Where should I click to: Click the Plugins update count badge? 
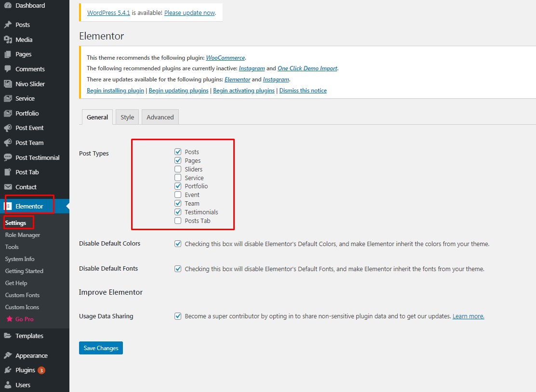41,370
